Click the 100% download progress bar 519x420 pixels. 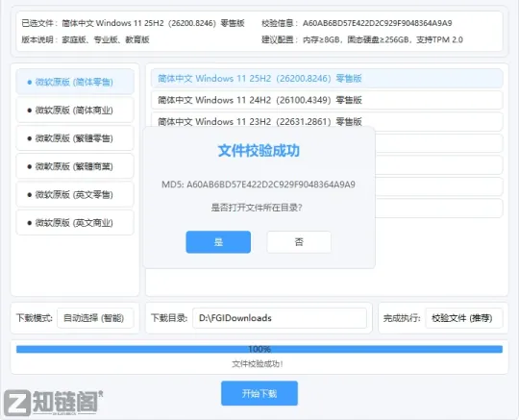tap(259, 349)
